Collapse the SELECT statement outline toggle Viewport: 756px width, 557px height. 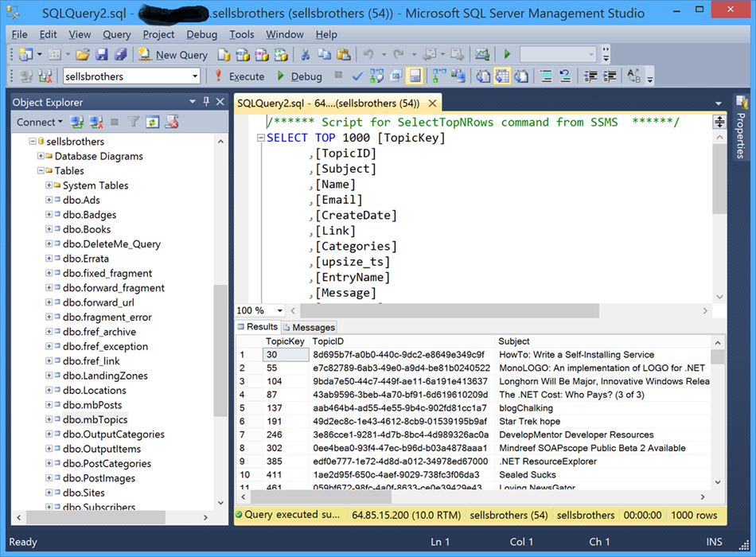[x=261, y=138]
